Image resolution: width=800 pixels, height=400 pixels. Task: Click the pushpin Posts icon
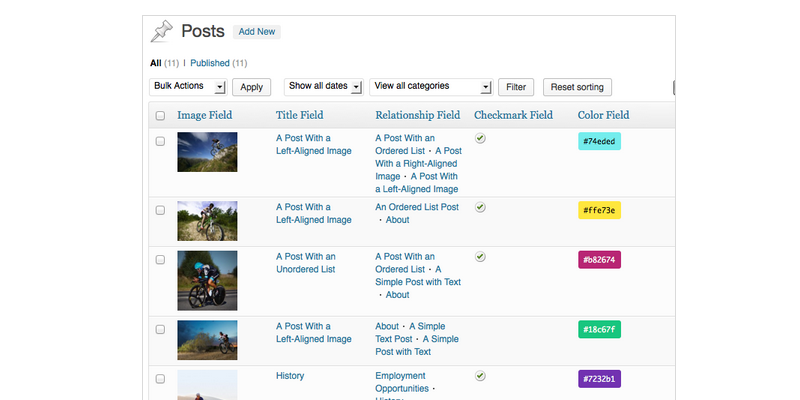[x=161, y=32]
